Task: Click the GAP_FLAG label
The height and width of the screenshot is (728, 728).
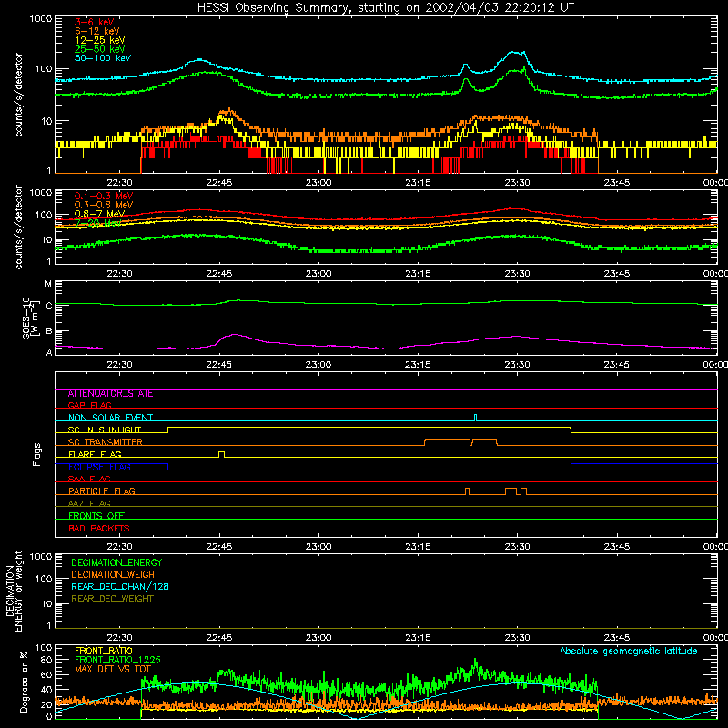Action: point(89,405)
